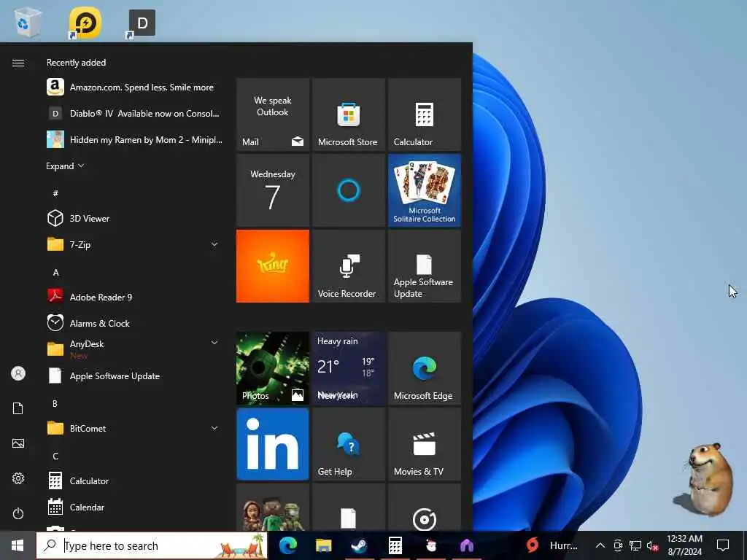
Task: Click the taskbar search box
Action: click(152, 545)
